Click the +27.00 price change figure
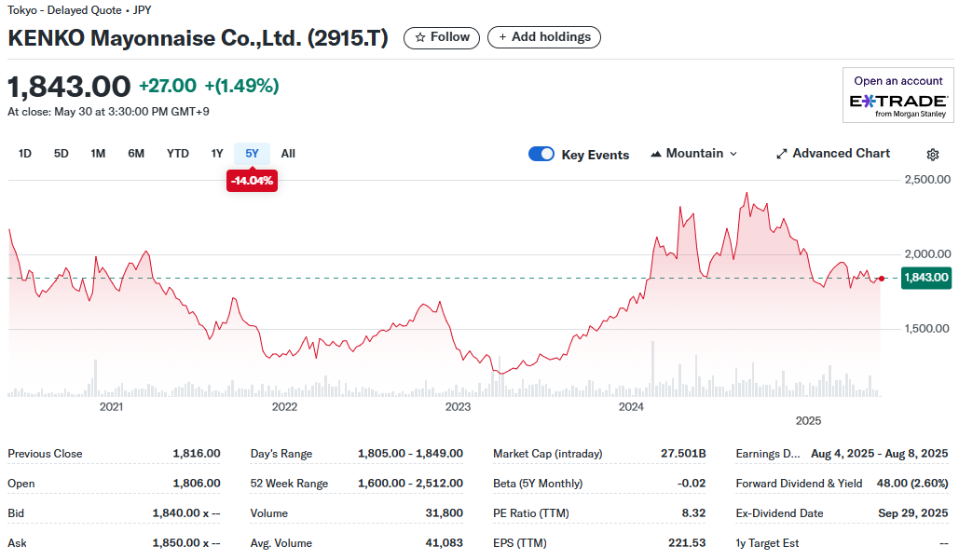The height and width of the screenshot is (560, 959). (x=168, y=87)
